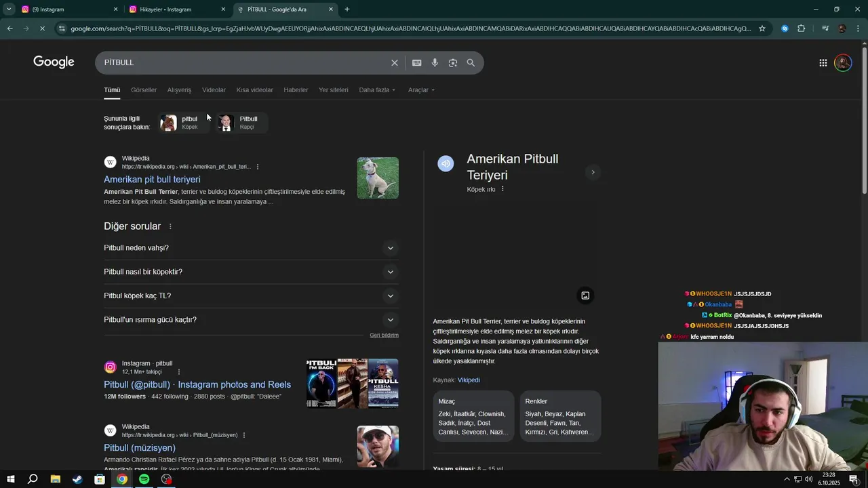Show hidden system tray icons
This screenshot has width=868, height=488.
tap(787, 479)
